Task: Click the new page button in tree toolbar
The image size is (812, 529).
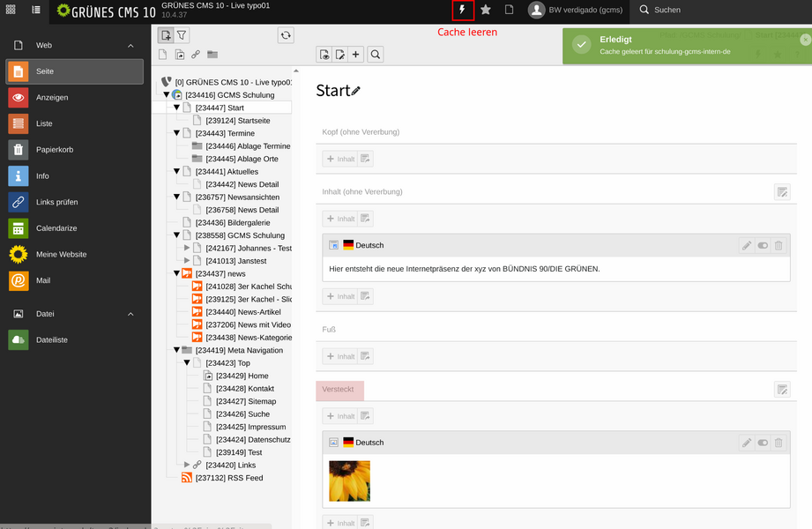Action: click(x=166, y=35)
